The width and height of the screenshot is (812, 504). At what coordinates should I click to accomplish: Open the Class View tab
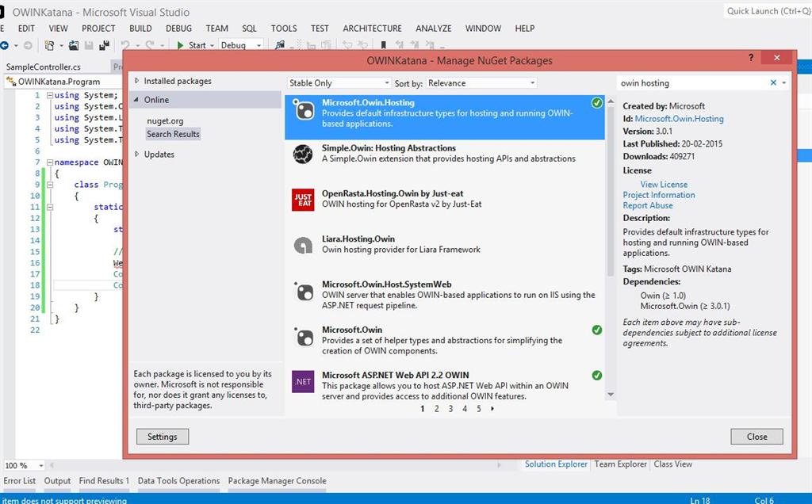(x=672, y=464)
